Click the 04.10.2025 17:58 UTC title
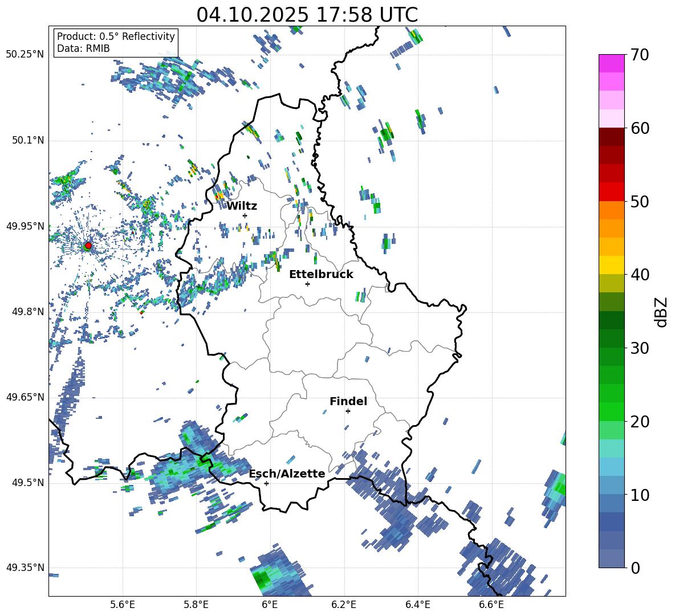The width and height of the screenshot is (675, 616). click(307, 15)
